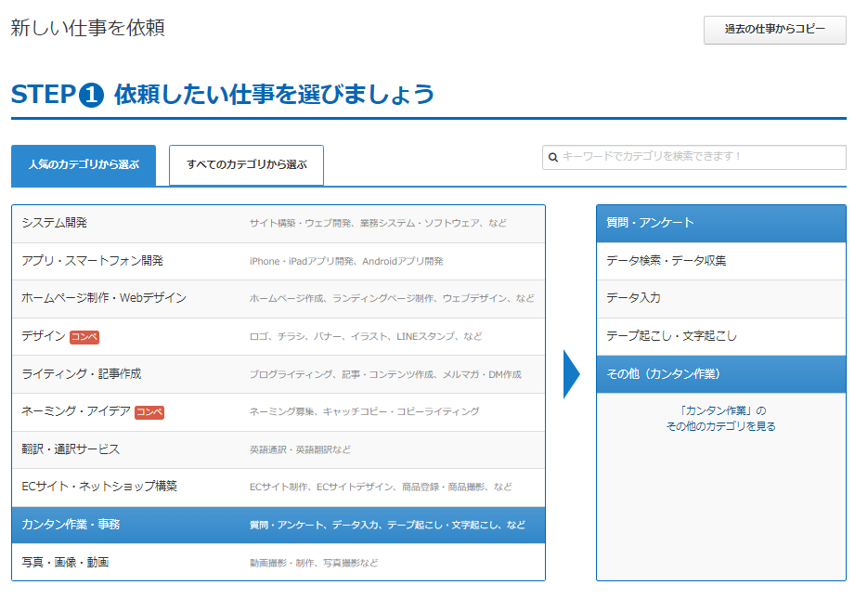Switch to 人気のカテゴリから選ぶ tab
This screenshot has width=868, height=611.
[x=84, y=164]
